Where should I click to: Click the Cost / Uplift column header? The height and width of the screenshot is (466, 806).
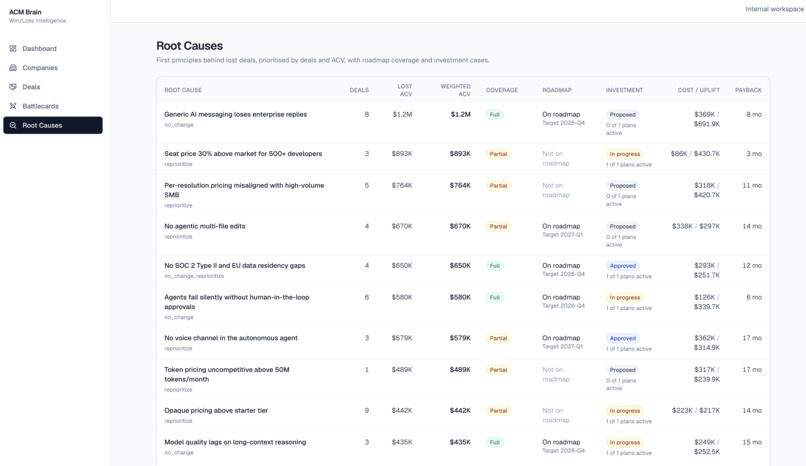[699, 90]
